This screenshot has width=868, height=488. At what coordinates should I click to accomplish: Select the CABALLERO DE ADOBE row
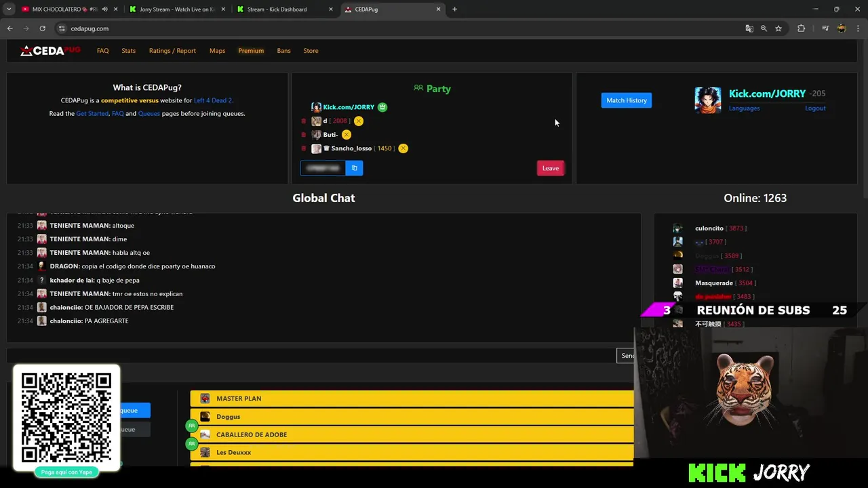(412, 434)
